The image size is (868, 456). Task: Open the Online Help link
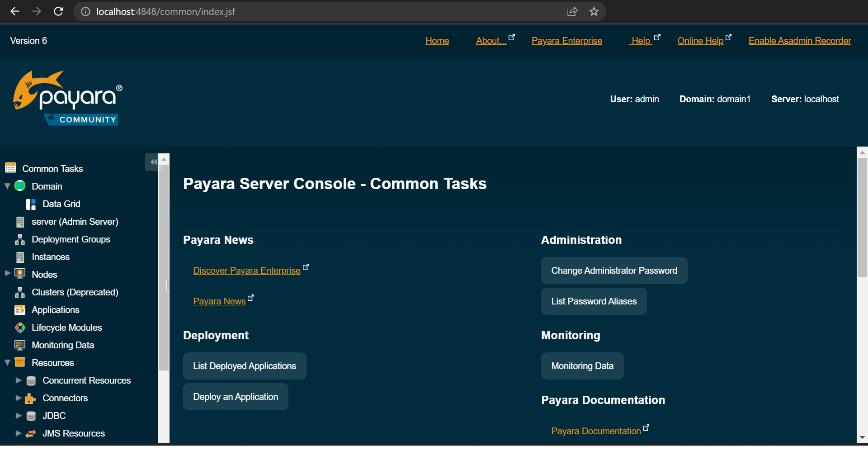[700, 41]
